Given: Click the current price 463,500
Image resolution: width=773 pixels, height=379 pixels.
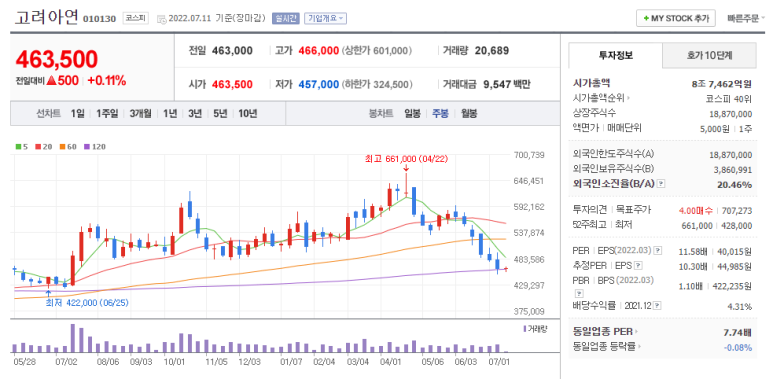Looking at the screenshot, I should [x=56, y=59].
